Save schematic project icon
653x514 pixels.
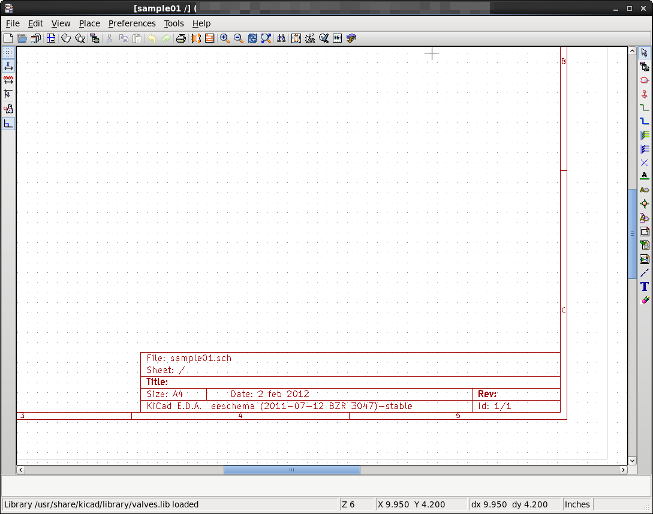[36, 38]
